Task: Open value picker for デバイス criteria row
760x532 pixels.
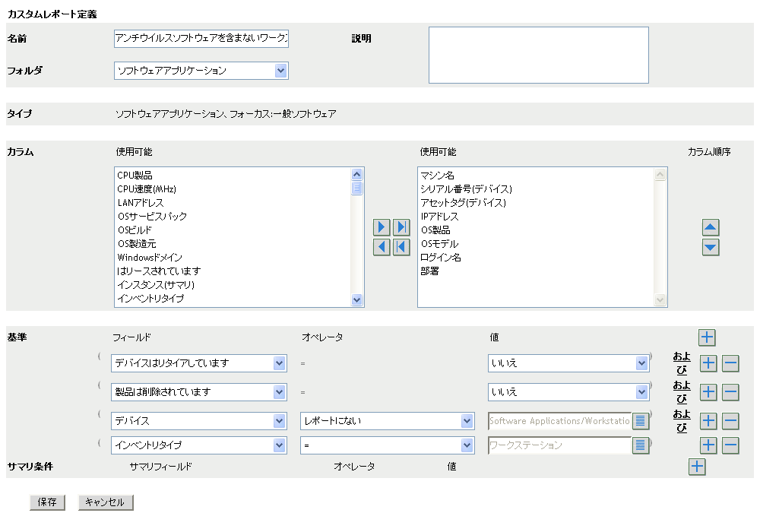Action: (x=641, y=421)
